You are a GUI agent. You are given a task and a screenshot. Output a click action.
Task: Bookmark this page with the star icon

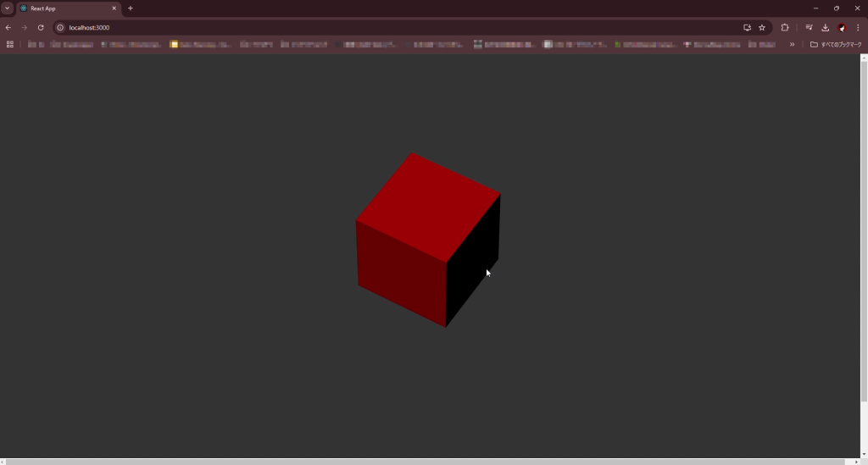(x=762, y=27)
